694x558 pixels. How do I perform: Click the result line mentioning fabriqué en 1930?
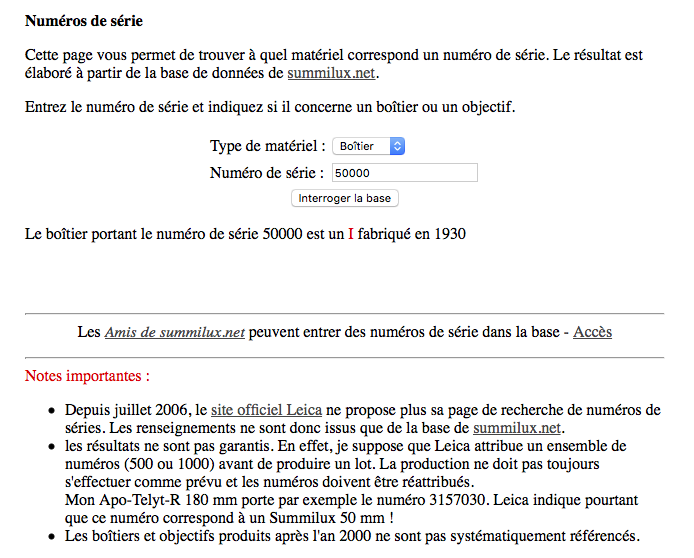pos(245,234)
